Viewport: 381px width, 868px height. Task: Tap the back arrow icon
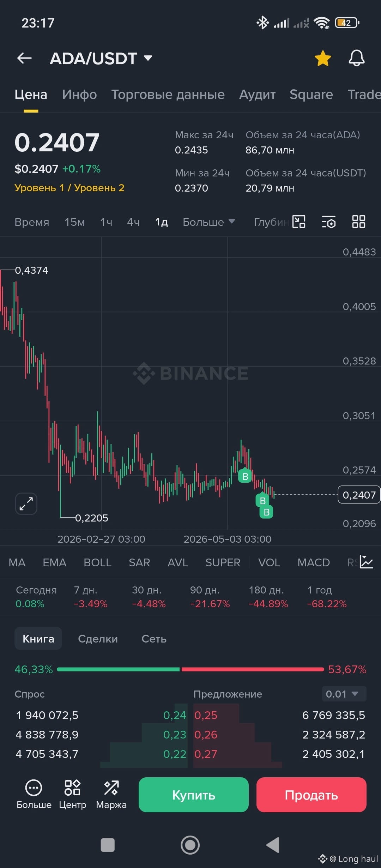pyautogui.click(x=24, y=58)
